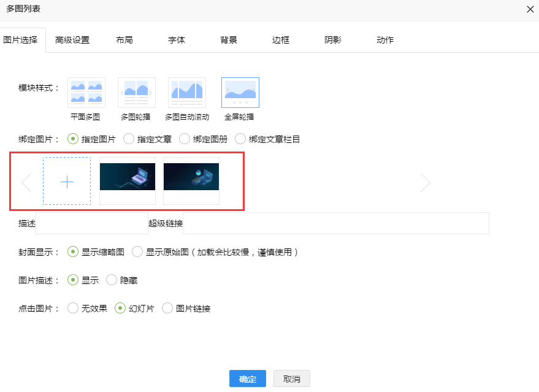Choose the 多图轮播 style icon

coord(137,93)
